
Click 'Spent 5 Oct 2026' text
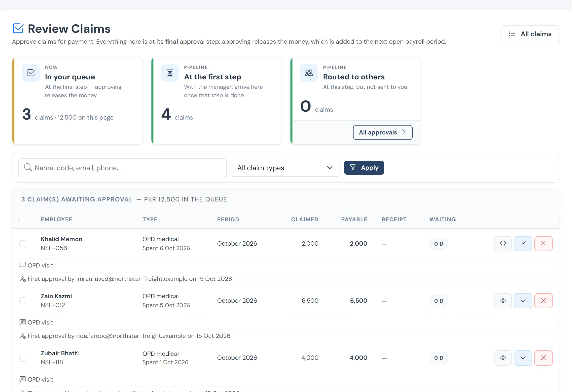point(166,305)
